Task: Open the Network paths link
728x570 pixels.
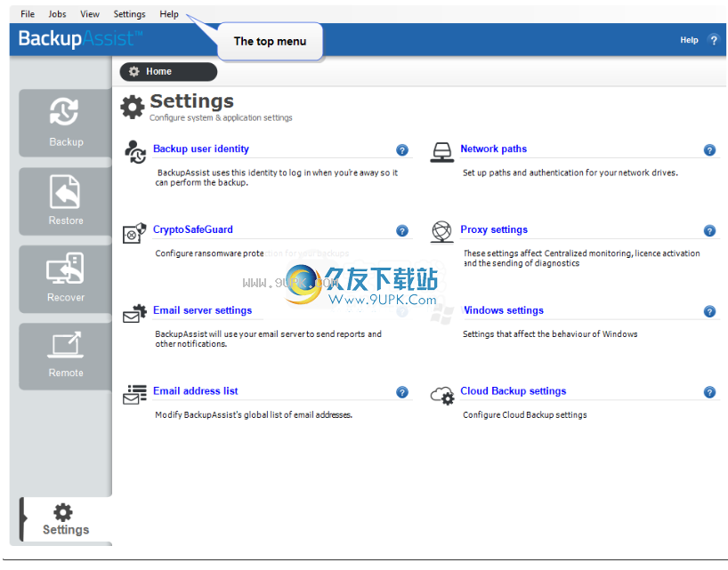Action: coord(494,149)
